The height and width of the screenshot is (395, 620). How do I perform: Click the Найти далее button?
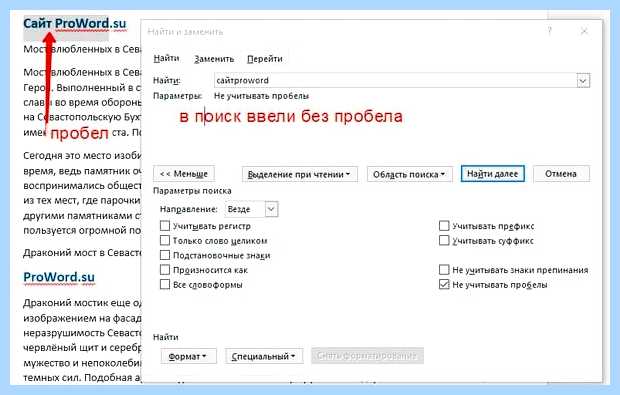point(493,174)
